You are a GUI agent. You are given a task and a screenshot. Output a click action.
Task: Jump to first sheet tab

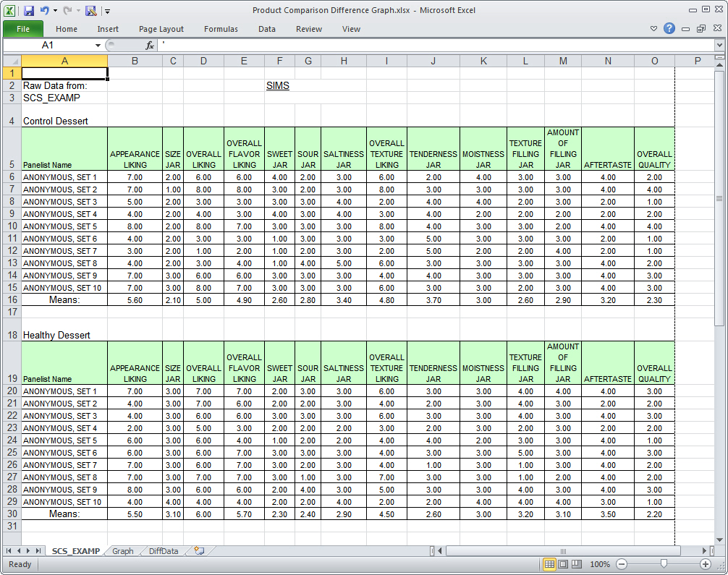pyautogui.click(x=9, y=551)
